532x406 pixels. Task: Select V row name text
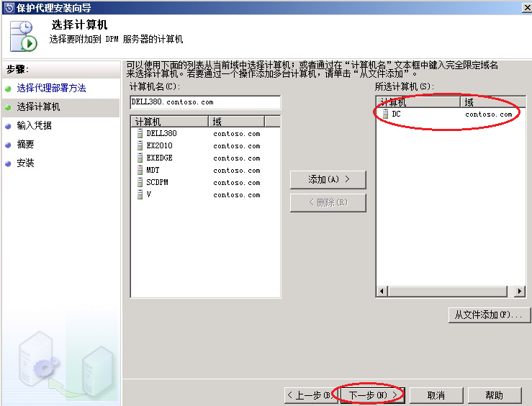click(148, 194)
